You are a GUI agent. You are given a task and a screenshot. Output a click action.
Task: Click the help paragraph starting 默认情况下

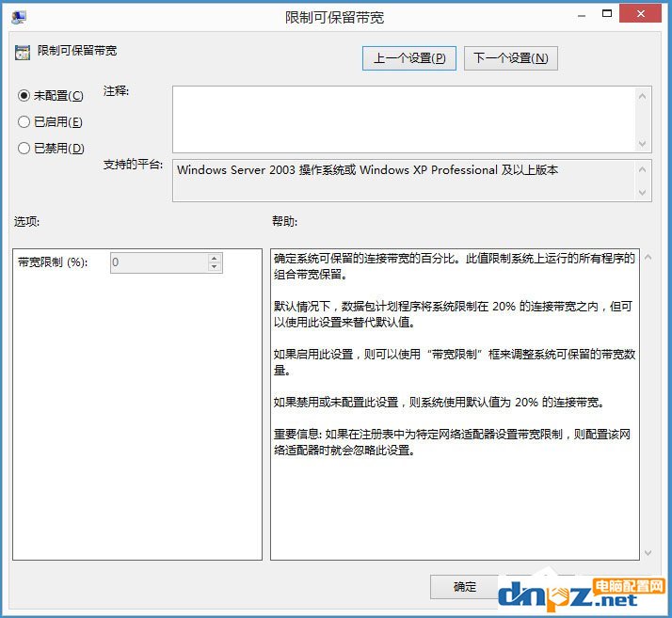(x=453, y=314)
